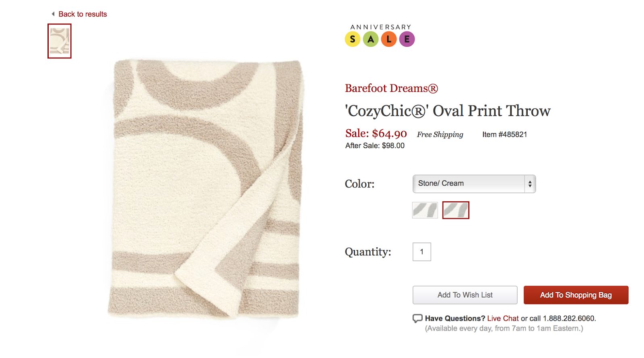Click the Free Shipping label
The height and width of the screenshot is (358, 644).
tap(440, 135)
